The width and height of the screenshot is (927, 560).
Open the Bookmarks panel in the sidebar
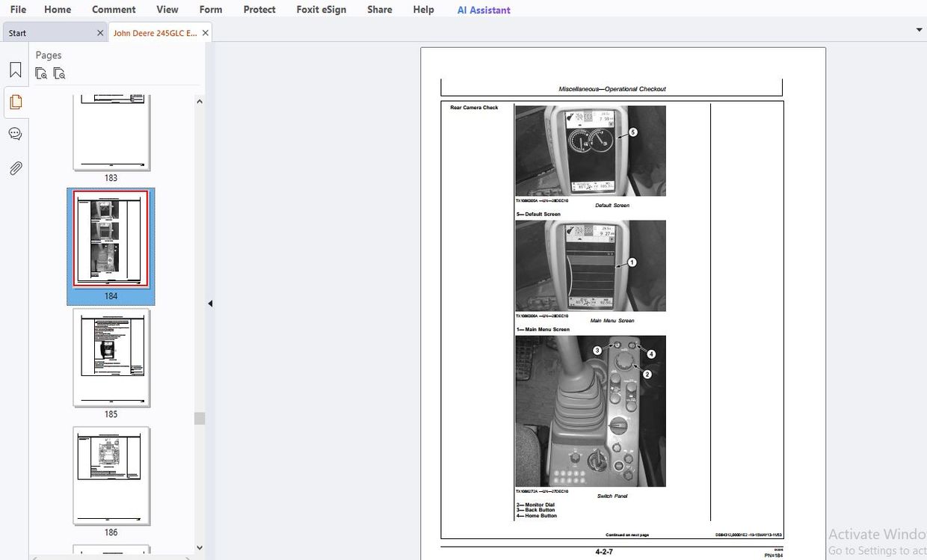(x=15, y=69)
